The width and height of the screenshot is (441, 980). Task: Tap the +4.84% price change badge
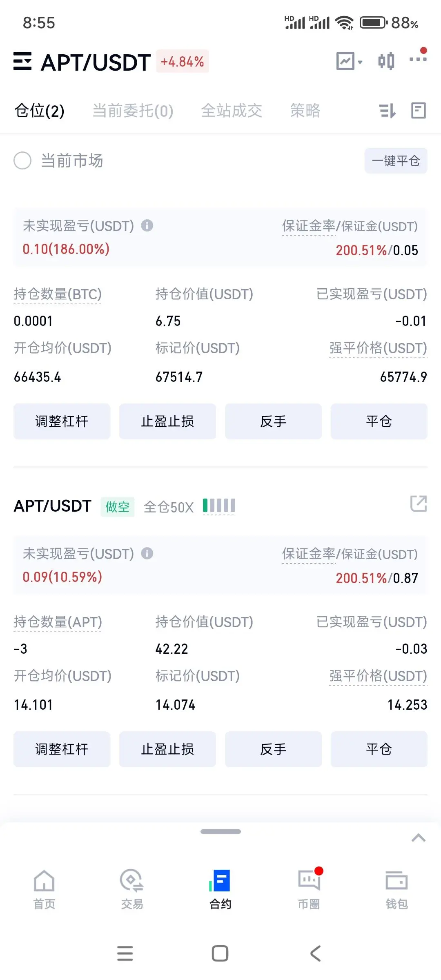(x=182, y=62)
